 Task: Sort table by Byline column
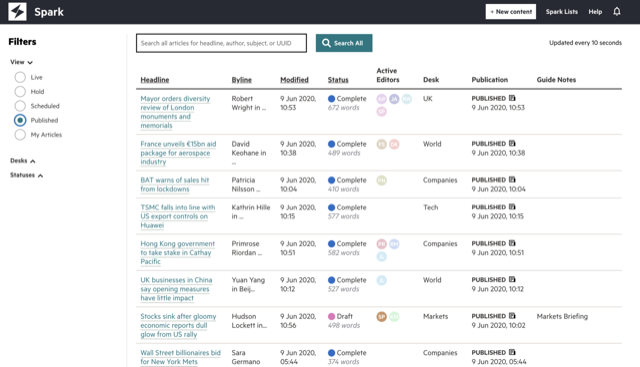point(242,80)
